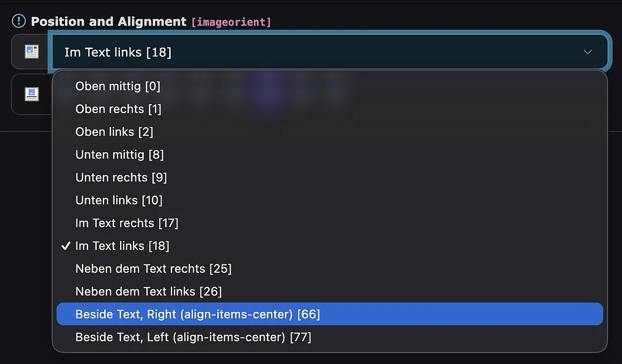Click the info icon beside Position and Alignment
The width and height of the screenshot is (622, 364).
point(18,21)
